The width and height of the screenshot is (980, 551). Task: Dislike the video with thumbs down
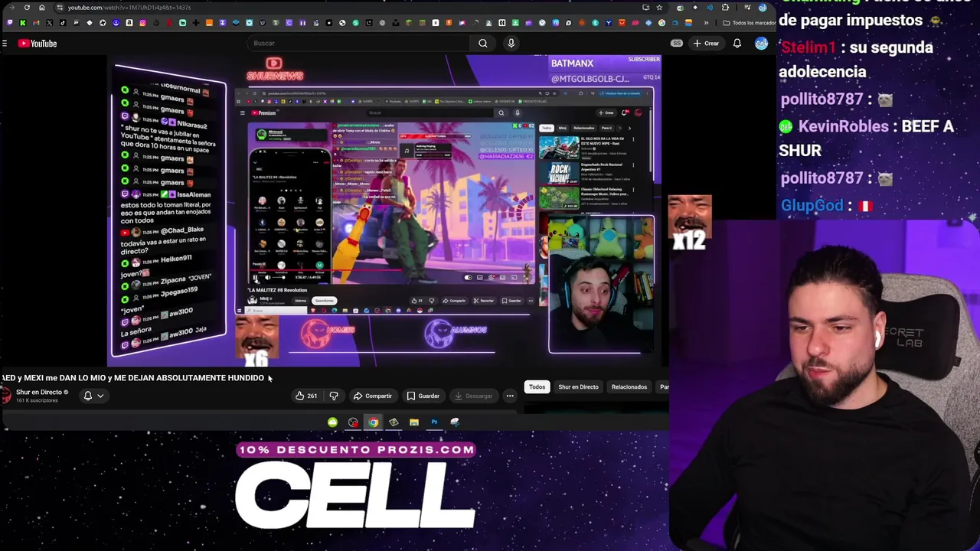coord(333,396)
